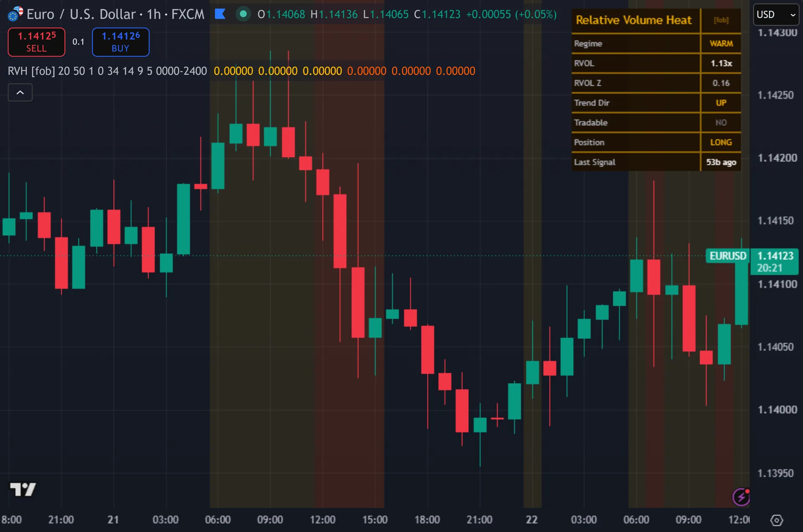Viewport: 803px width, 532px height.
Task: Click the date label 22 on time axis
Action: pyautogui.click(x=532, y=520)
